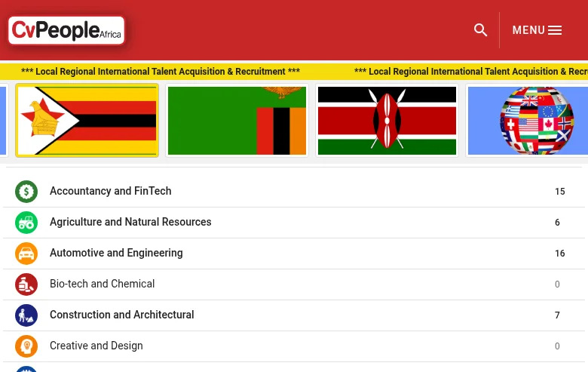Open the search magnifier icon
588x372 pixels.
point(480,30)
